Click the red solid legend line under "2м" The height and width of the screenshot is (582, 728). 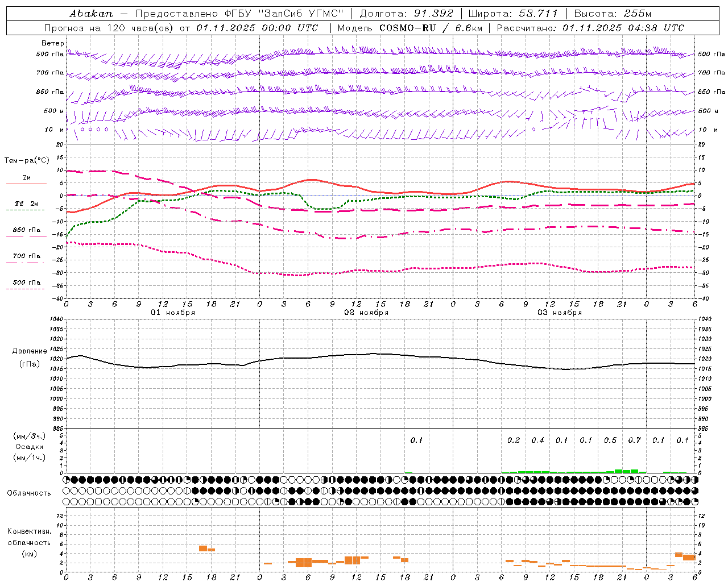(x=26, y=184)
